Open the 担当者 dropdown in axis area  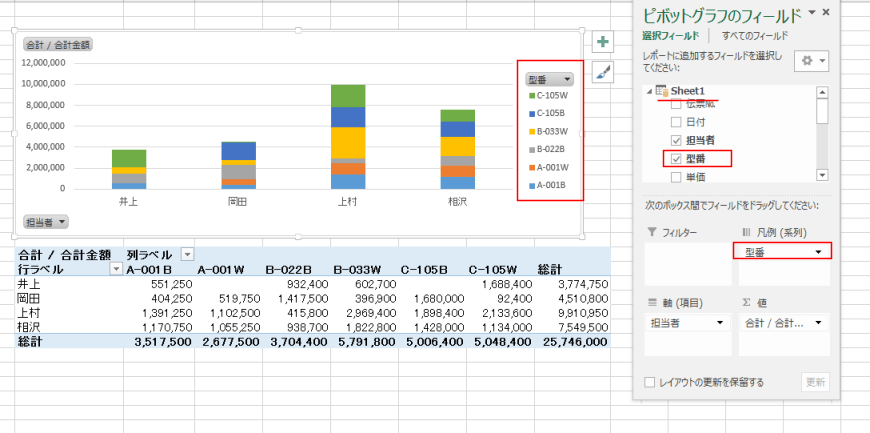[x=720, y=323]
